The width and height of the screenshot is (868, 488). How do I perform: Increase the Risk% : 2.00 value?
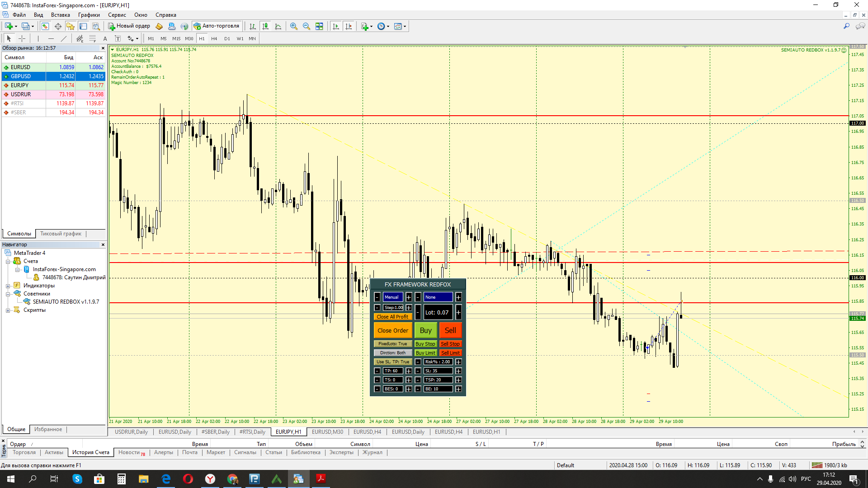click(x=458, y=362)
